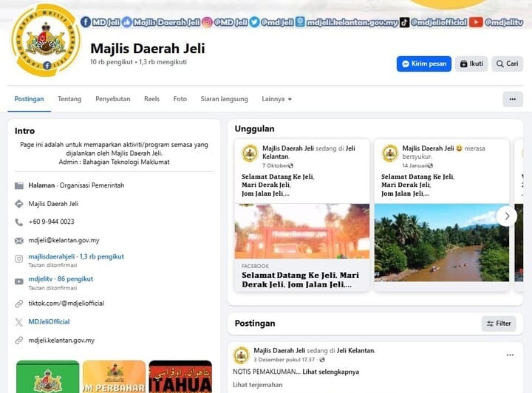Click the 7 Oktober post date
The height and width of the screenshot is (393, 532).
(275, 165)
